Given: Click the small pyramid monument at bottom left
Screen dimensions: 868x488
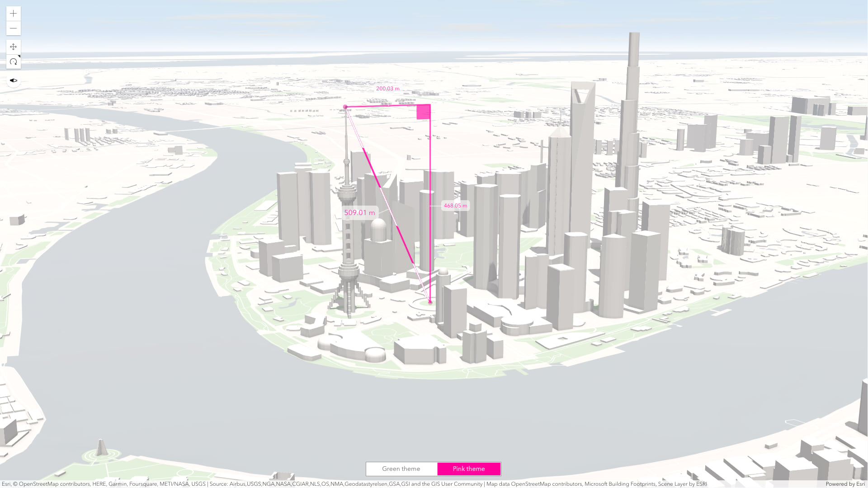Looking at the screenshot, I should pos(101,448).
